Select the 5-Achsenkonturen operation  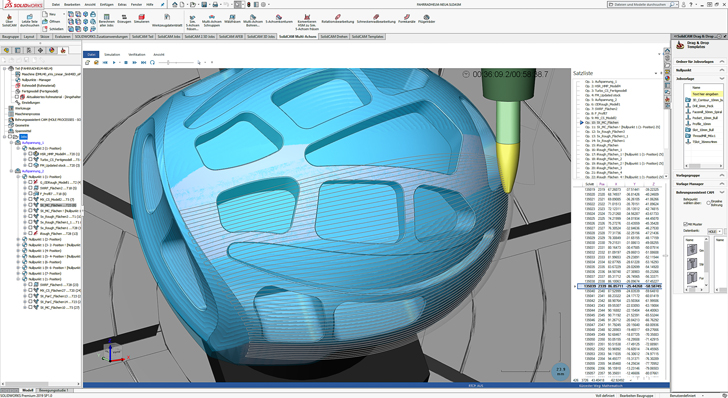279,19
